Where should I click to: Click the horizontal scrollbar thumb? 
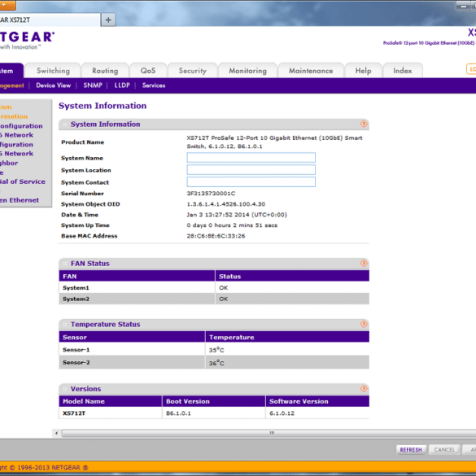pyautogui.click(x=269, y=433)
